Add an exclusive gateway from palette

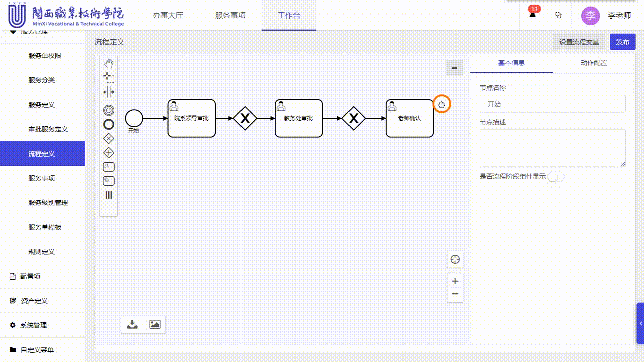point(109,138)
